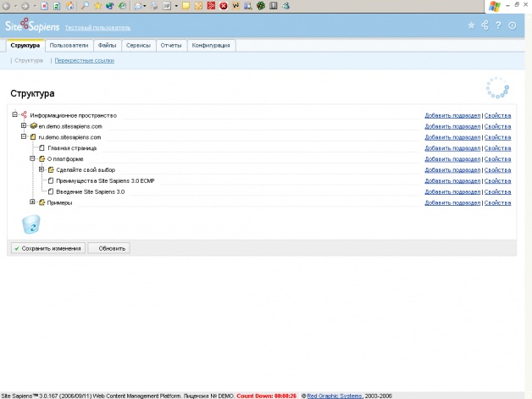This screenshot has height=399, width=532.
Task: Expand the Примеры folder
Action: [x=32, y=202]
